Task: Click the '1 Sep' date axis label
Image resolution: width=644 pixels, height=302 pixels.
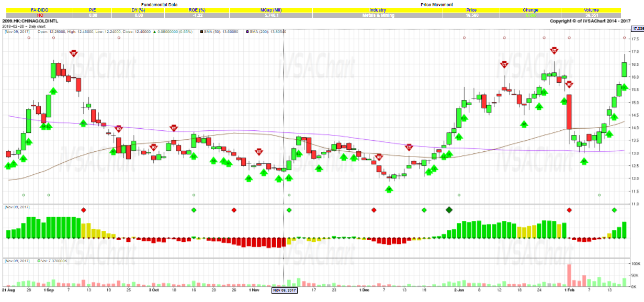Action: tap(49, 289)
